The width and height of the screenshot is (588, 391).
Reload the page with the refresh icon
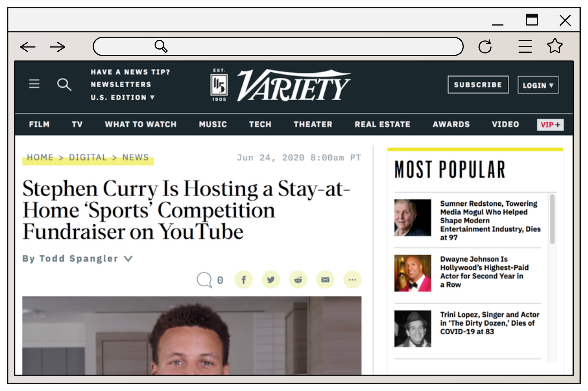(485, 46)
